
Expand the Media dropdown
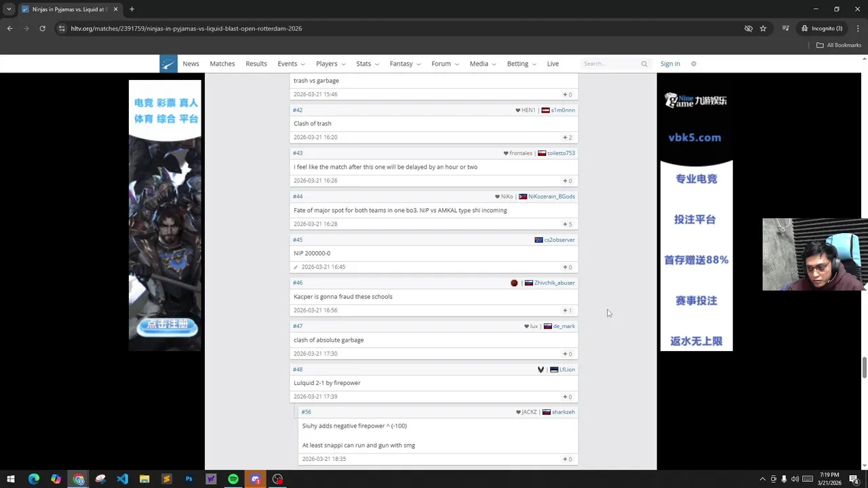(x=483, y=64)
